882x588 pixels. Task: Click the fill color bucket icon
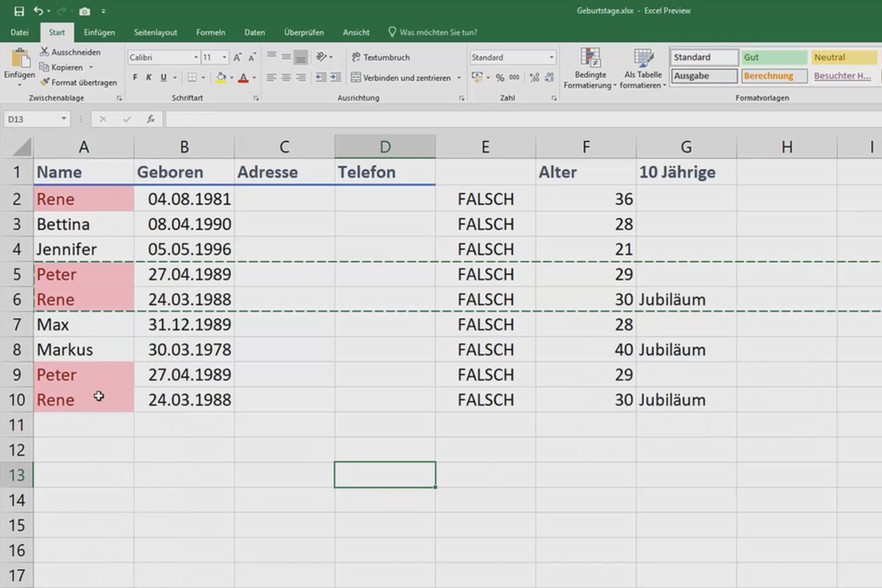221,77
